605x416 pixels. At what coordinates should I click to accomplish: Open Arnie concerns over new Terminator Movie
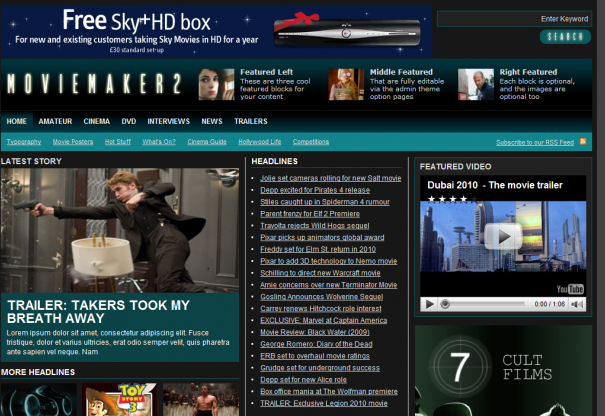point(328,285)
